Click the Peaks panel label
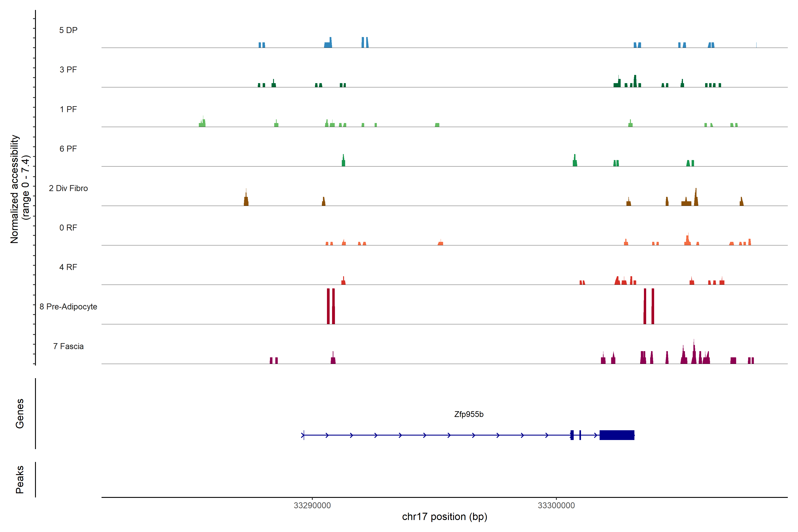 click(x=20, y=479)
